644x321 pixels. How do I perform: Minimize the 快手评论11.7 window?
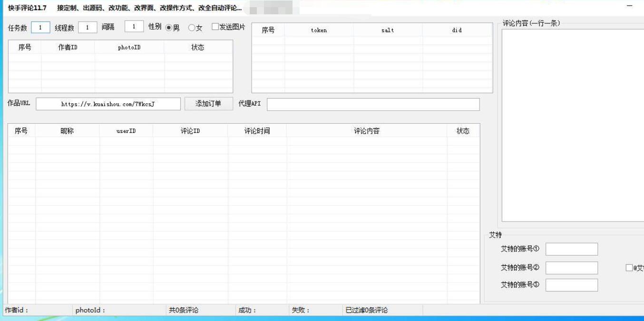click(x=630, y=7)
